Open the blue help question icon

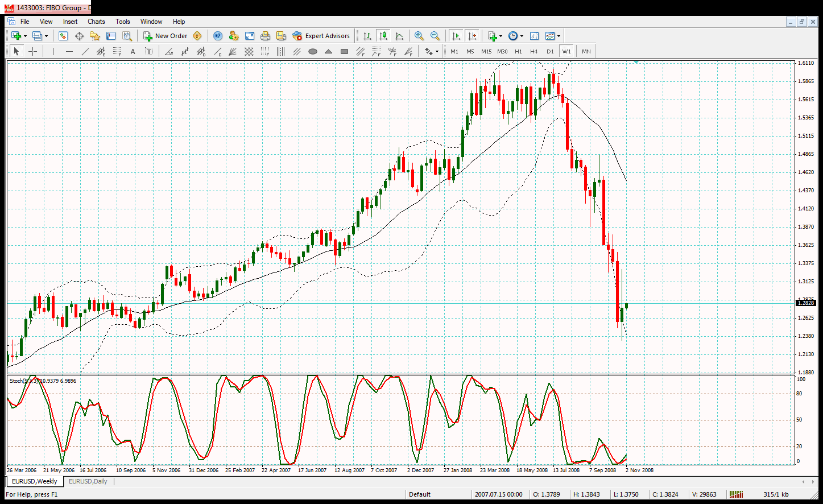218,36
